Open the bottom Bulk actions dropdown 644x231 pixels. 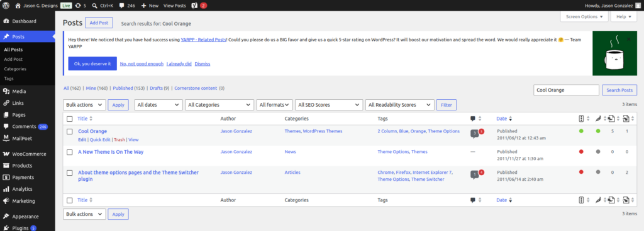pos(84,214)
